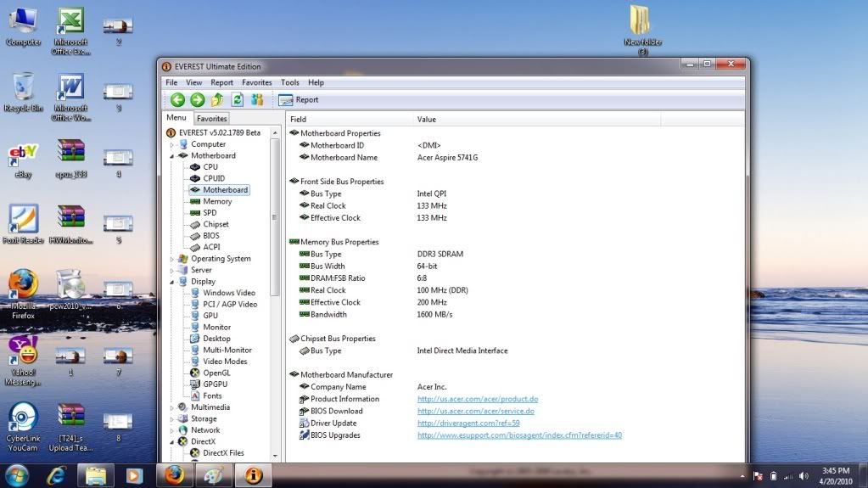Click the tree panel scrollbar thumb
The height and width of the screenshot is (488, 868).
click(x=275, y=217)
